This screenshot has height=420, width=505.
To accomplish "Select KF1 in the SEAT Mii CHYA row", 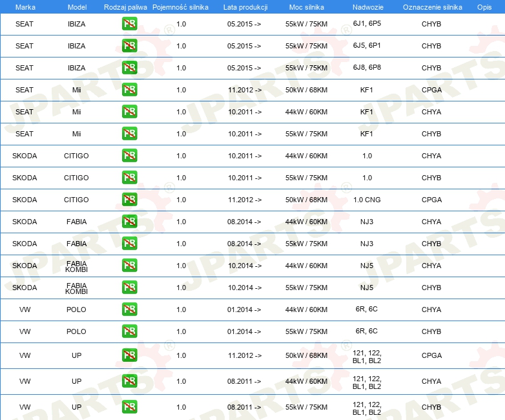I will pos(367,112).
